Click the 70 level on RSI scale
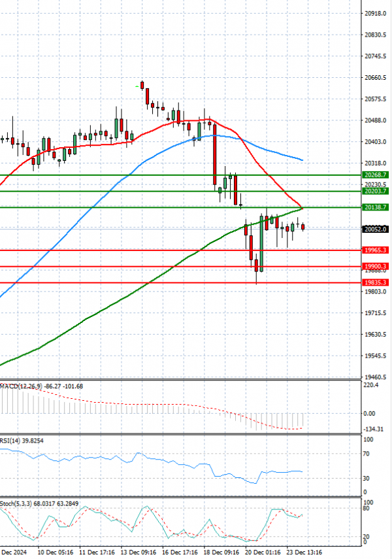The width and height of the screenshot is (392, 559). (x=366, y=454)
